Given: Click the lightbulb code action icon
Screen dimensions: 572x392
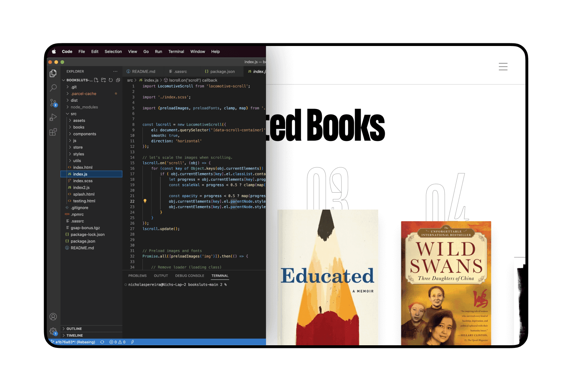Looking at the screenshot, I should [145, 201].
